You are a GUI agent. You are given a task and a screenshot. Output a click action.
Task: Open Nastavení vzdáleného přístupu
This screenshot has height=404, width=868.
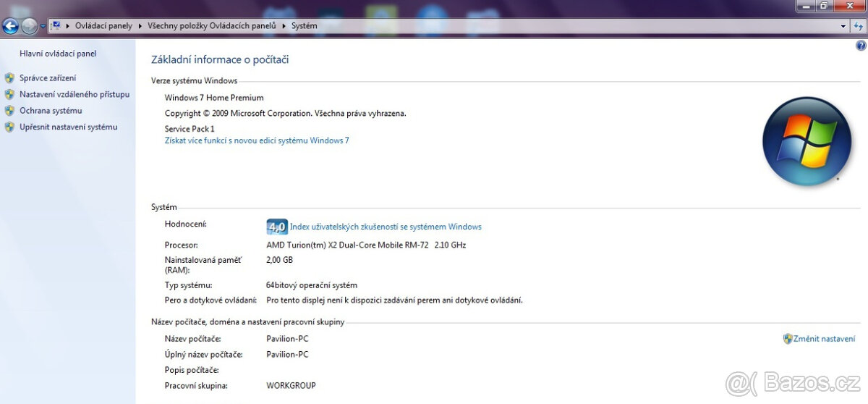click(75, 94)
